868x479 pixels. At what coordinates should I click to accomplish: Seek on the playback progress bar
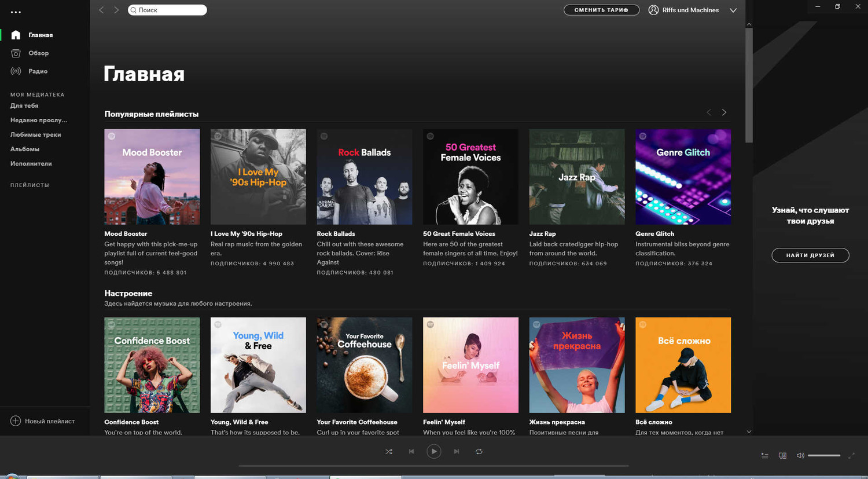click(x=434, y=466)
